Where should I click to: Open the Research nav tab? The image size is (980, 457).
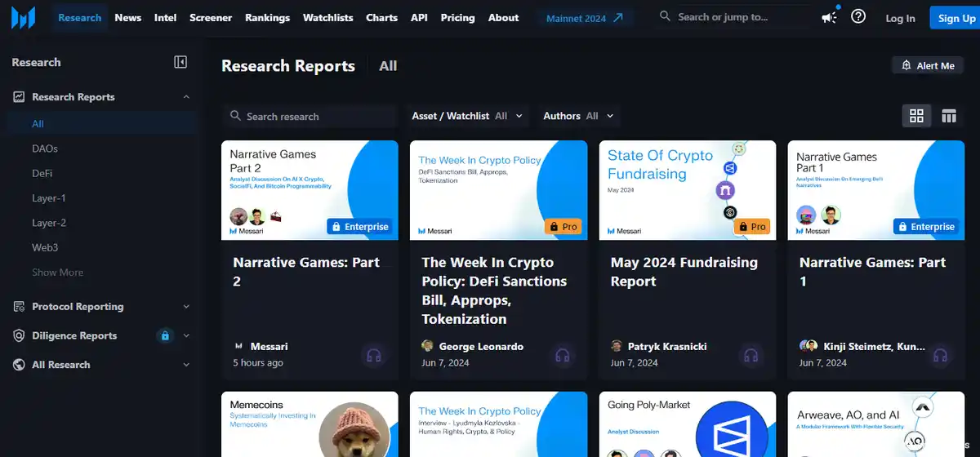click(x=79, y=17)
